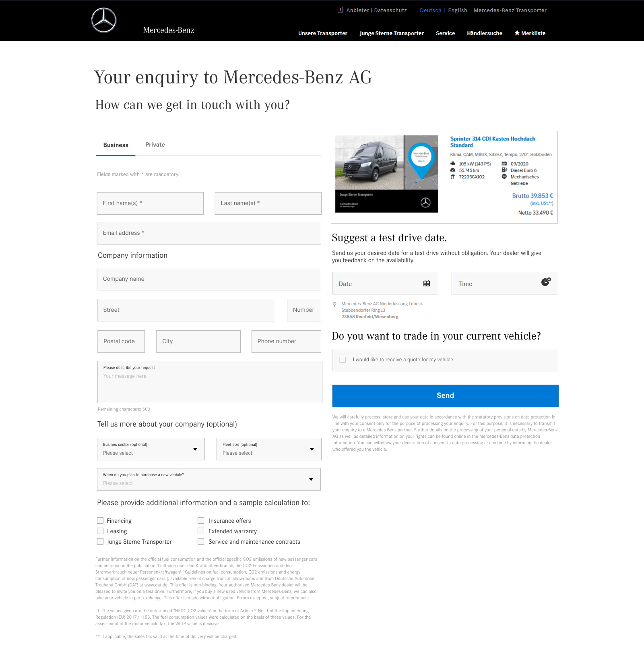Focus the First name(s) input field
Screen dimensions: 644x669
click(x=150, y=203)
